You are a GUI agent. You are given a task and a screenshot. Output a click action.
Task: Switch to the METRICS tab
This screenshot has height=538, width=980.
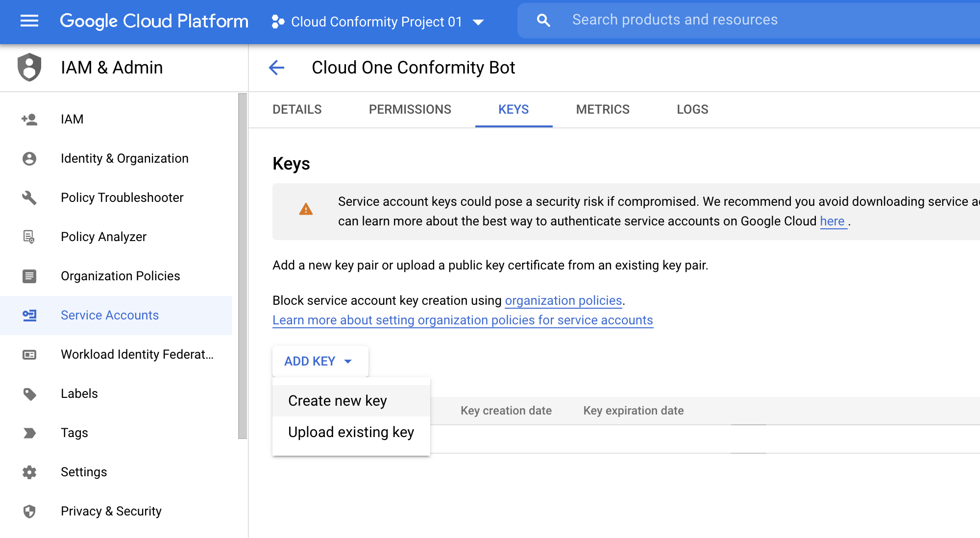(x=602, y=109)
